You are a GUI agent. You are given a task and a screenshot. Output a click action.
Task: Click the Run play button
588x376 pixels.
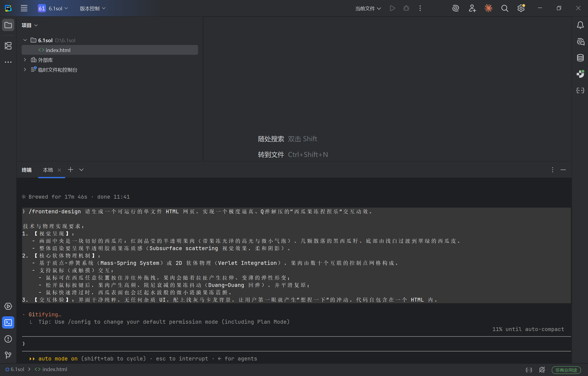pyautogui.click(x=392, y=8)
